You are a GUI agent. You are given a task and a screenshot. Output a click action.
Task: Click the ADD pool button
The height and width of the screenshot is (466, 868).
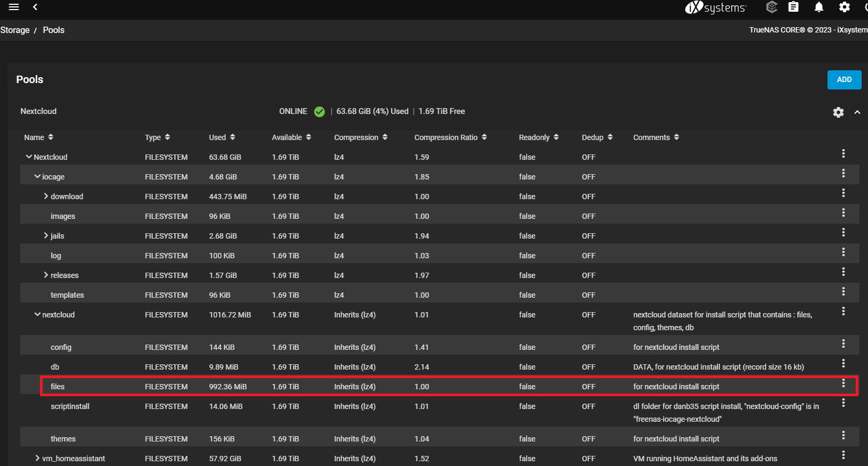pyautogui.click(x=844, y=79)
